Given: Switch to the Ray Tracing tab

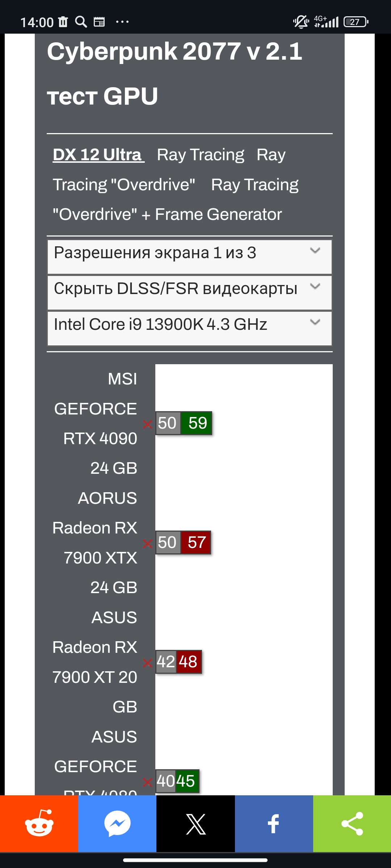Looking at the screenshot, I should (x=201, y=155).
